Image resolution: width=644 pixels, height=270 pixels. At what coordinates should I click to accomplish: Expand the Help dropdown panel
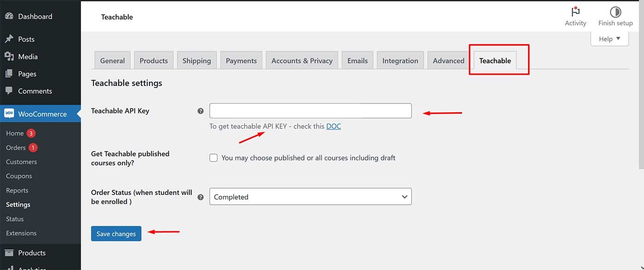[609, 39]
